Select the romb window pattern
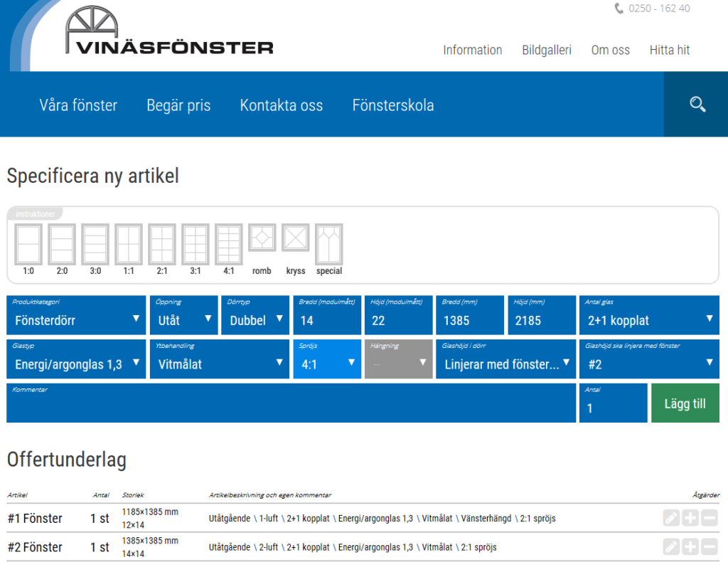This screenshot has height=572, width=728. (x=262, y=238)
